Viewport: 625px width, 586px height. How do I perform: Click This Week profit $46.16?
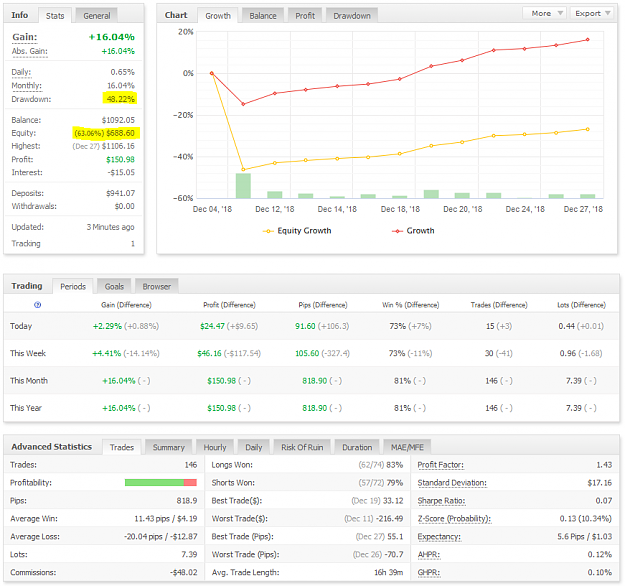[209, 353]
